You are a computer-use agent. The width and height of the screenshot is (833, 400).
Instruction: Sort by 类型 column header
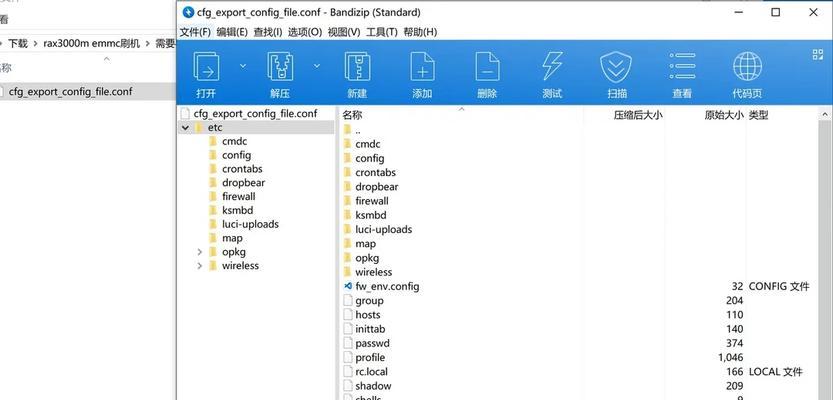[x=759, y=115]
